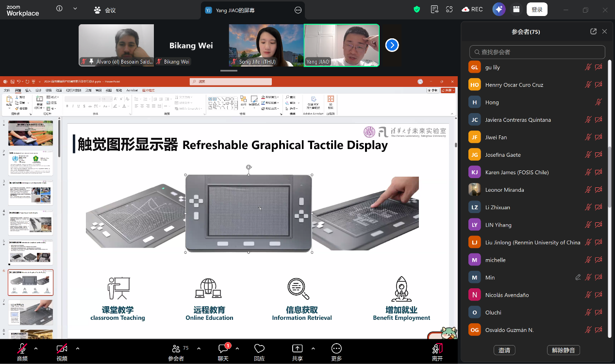Expand the audio settings arrow beside 音频
Viewport: 615px width, 364px height.
(x=36, y=348)
